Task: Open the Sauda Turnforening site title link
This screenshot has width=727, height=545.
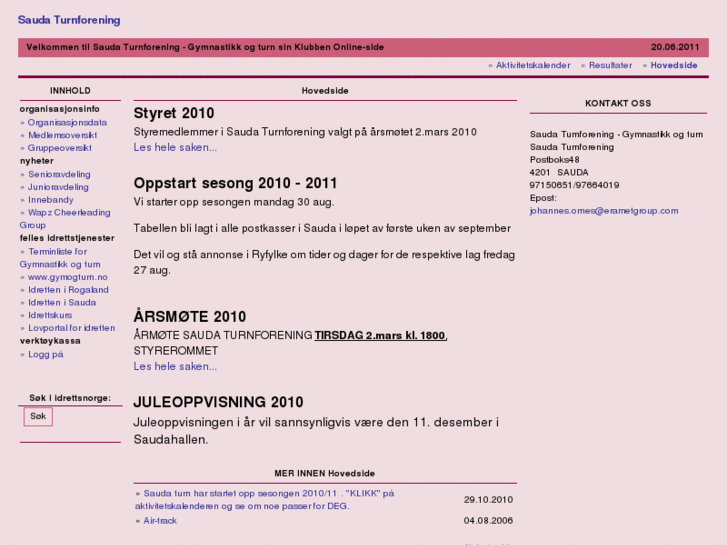Action: coord(69,20)
